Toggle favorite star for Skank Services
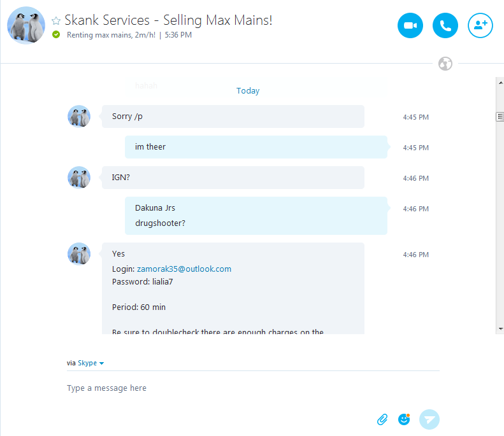 coord(56,21)
